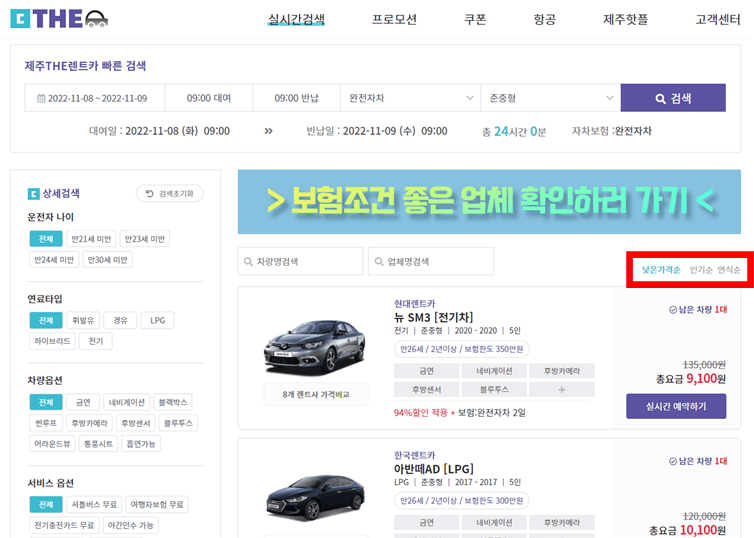
Task: Toggle the 경유 fuel filter
Action: click(x=120, y=320)
